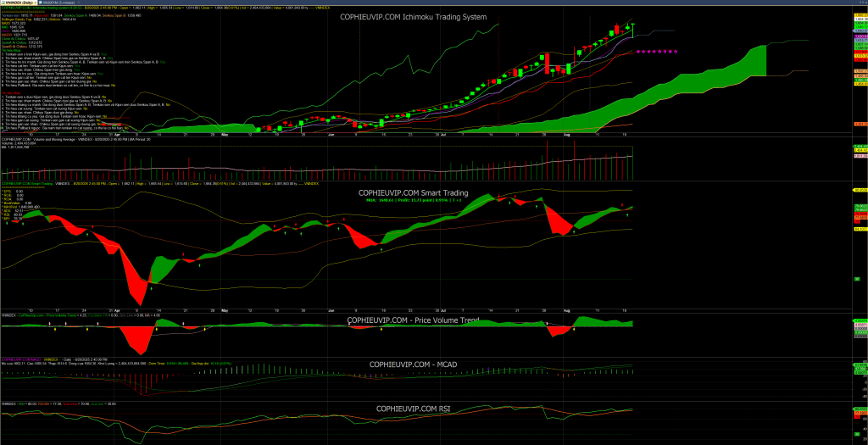The height and width of the screenshot is (445, 868).
Task: Click the Bollinger Bands Top value line
Action: click(x=39, y=19)
